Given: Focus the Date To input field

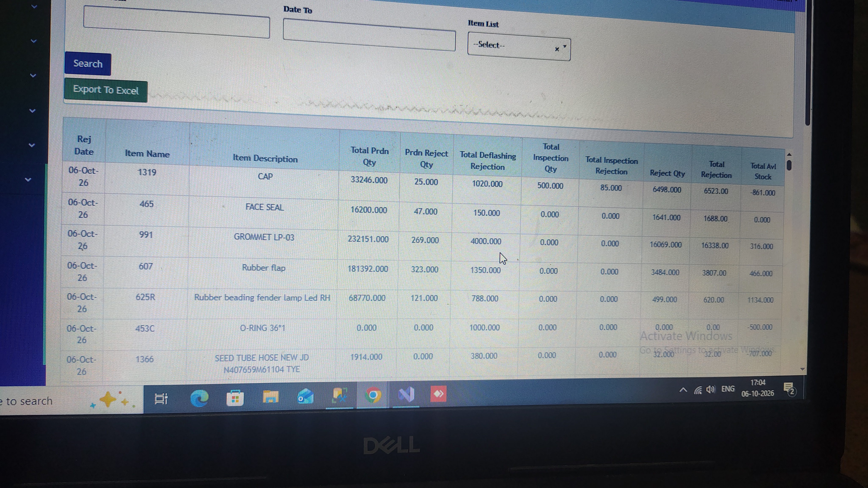Looking at the screenshot, I should coord(369,34).
